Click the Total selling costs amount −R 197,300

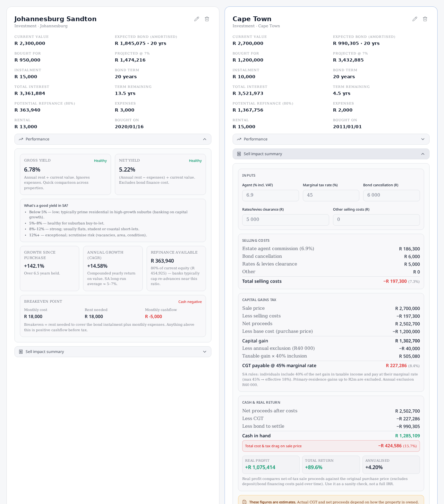[395, 281]
